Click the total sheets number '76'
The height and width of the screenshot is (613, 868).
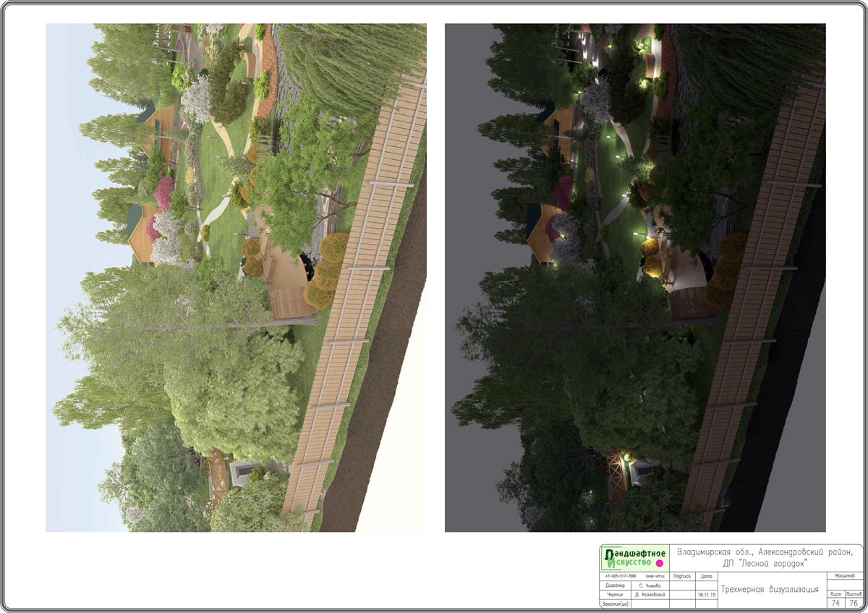(854, 603)
